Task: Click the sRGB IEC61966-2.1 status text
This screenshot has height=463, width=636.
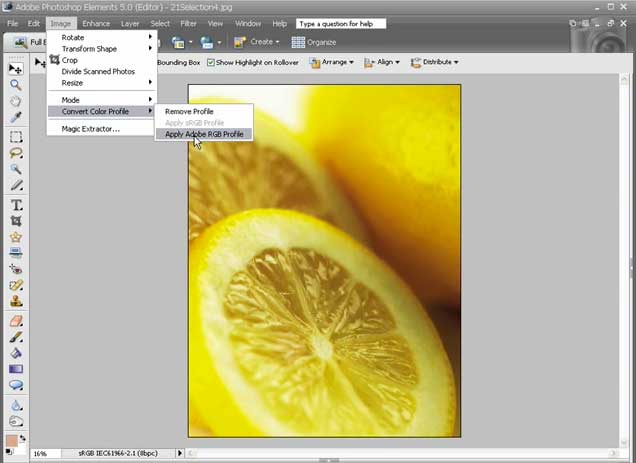Action: point(118,453)
